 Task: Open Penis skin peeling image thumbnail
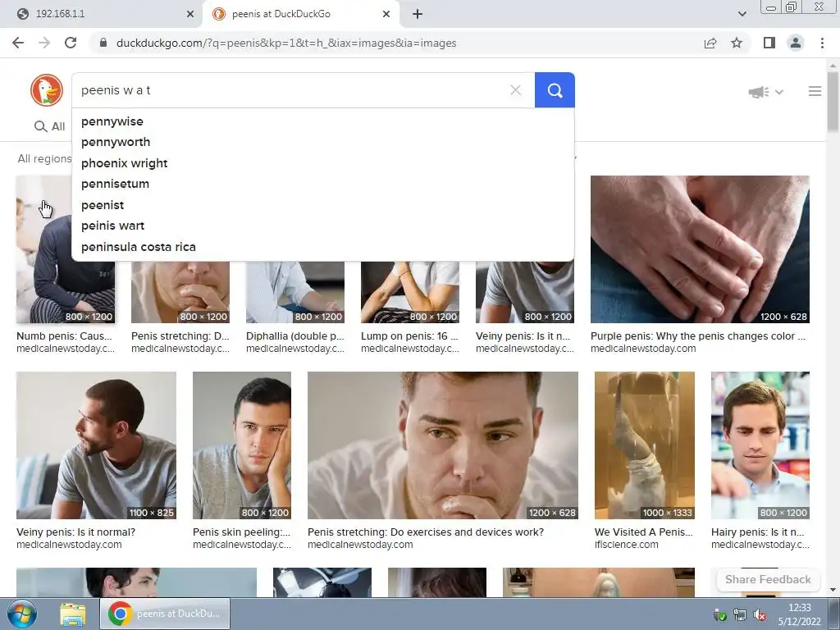point(242,445)
